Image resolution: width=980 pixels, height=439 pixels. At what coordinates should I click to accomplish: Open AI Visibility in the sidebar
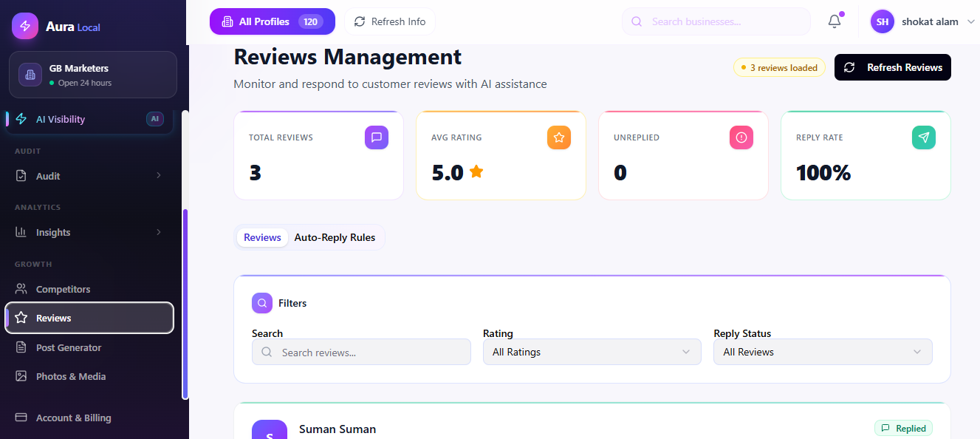pyautogui.click(x=89, y=119)
